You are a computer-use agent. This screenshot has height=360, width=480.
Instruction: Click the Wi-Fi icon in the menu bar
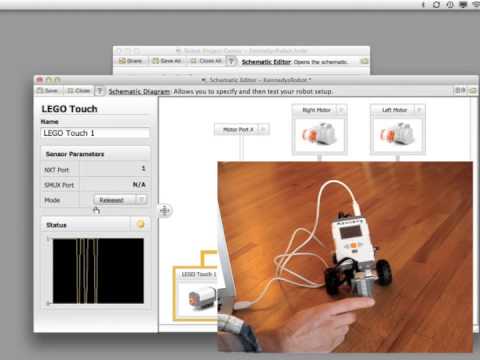(476, 5)
